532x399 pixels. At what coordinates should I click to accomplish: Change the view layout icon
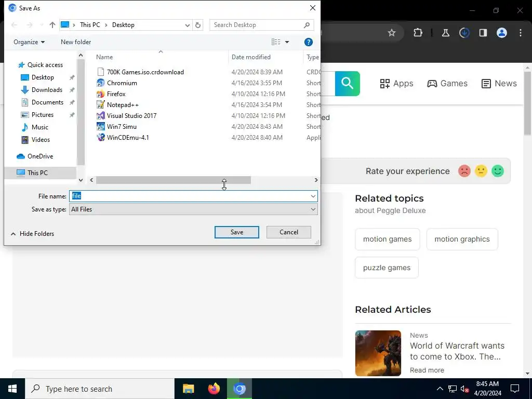(276, 42)
